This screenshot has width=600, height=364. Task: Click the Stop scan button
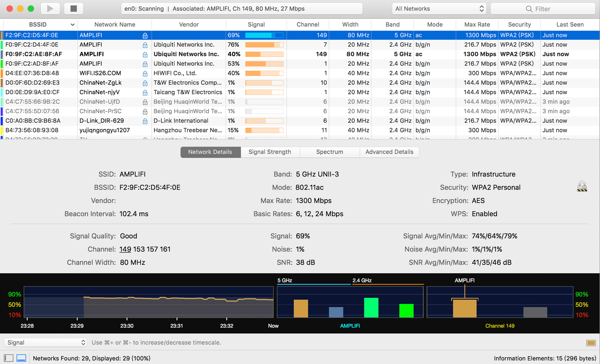click(x=73, y=9)
